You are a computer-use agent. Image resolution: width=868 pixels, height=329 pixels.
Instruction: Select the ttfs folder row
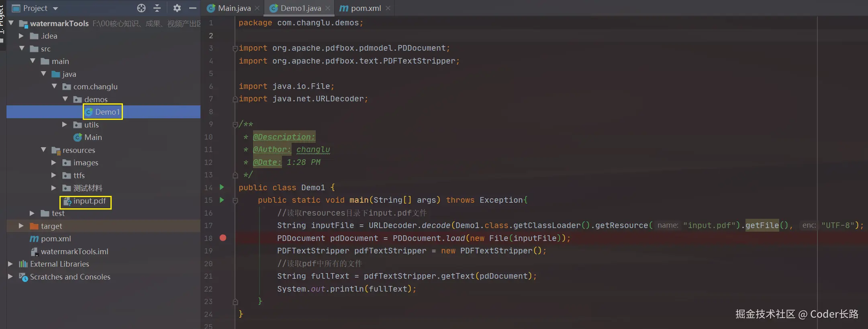(103, 175)
